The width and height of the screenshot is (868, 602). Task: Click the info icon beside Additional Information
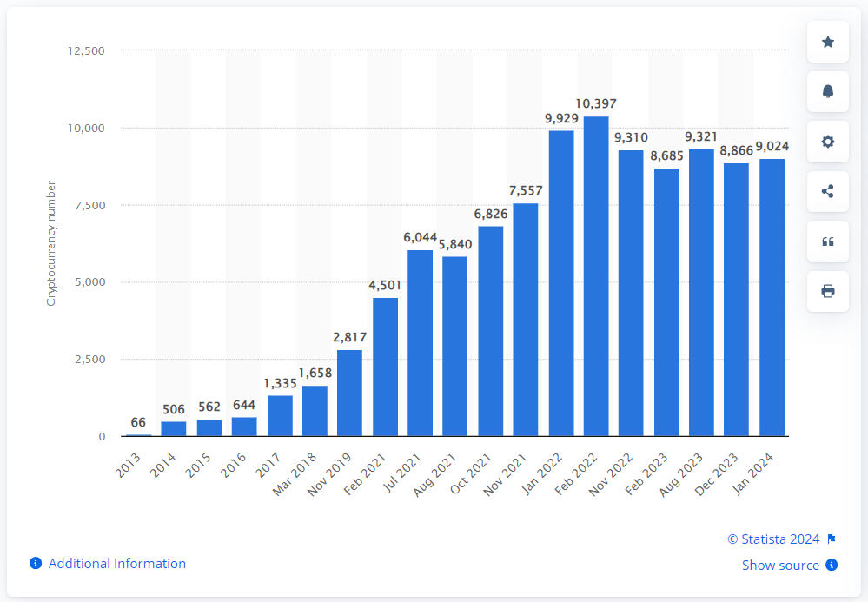(x=36, y=564)
